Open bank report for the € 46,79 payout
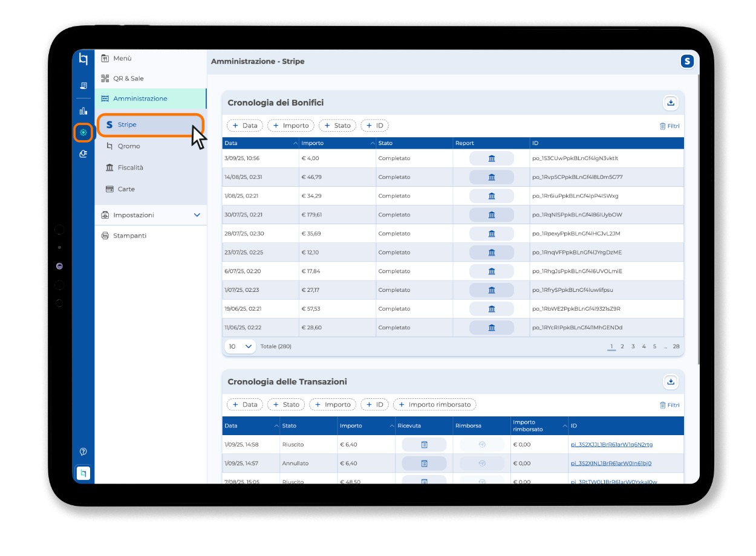 click(x=492, y=177)
